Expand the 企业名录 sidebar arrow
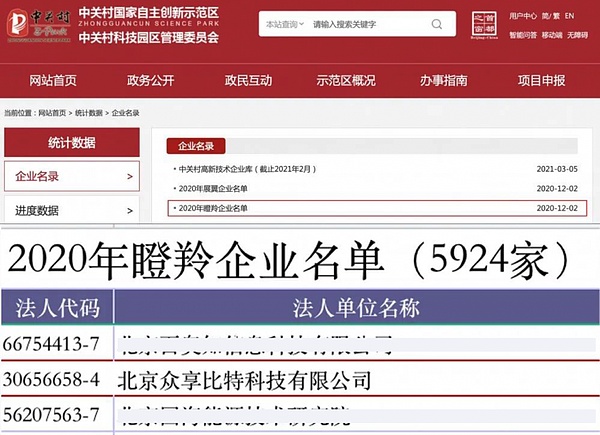Image resolution: width=600 pixels, height=435 pixels. coord(130,176)
